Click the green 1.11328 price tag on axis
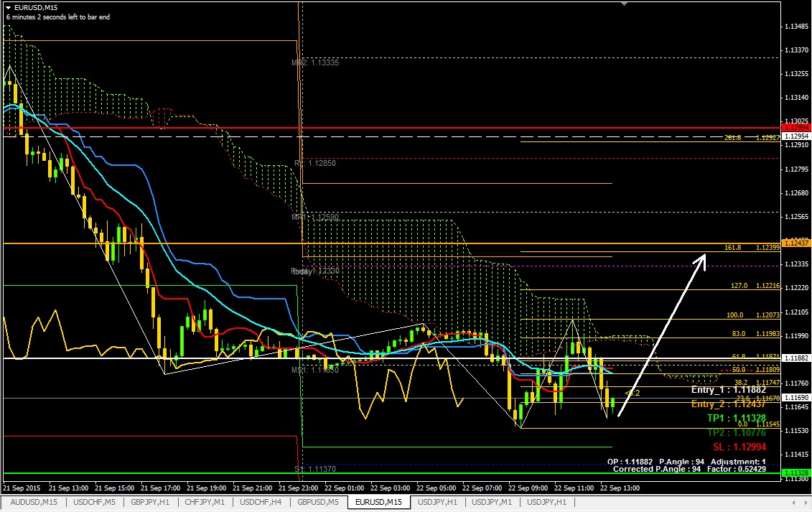 pyautogui.click(x=796, y=473)
